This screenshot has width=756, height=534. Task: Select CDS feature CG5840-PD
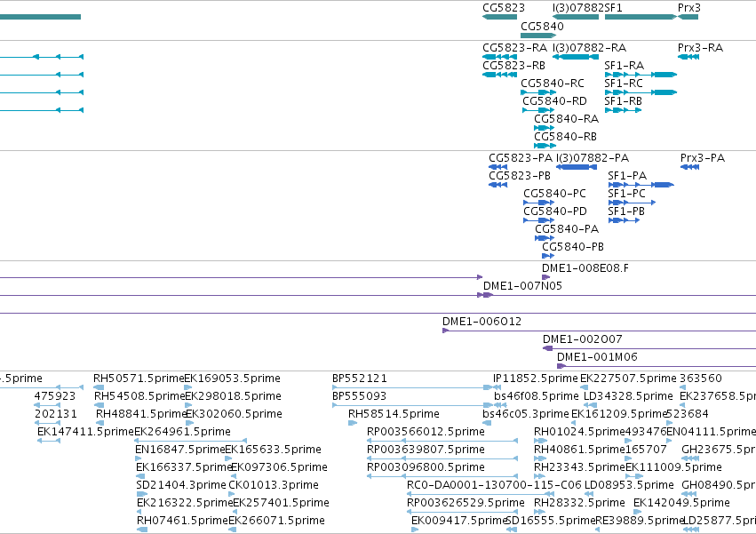538,221
